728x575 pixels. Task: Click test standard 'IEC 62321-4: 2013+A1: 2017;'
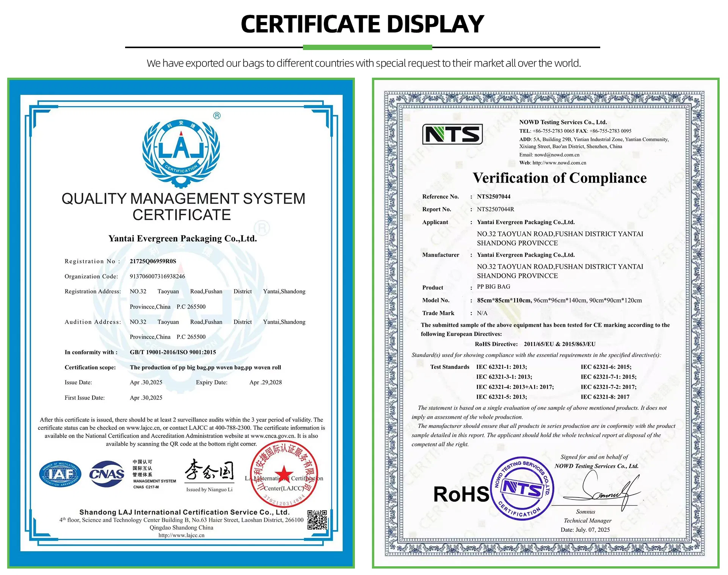coord(515,387)
